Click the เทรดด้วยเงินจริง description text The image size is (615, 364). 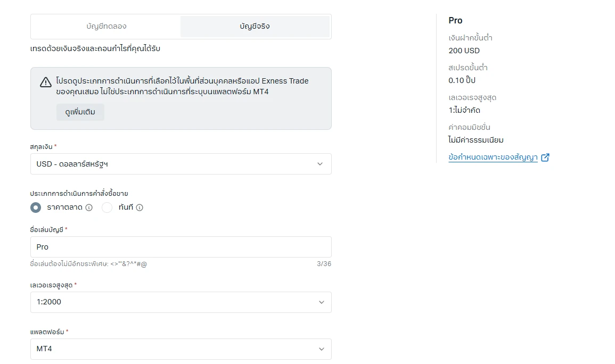(x=95, y=48)
